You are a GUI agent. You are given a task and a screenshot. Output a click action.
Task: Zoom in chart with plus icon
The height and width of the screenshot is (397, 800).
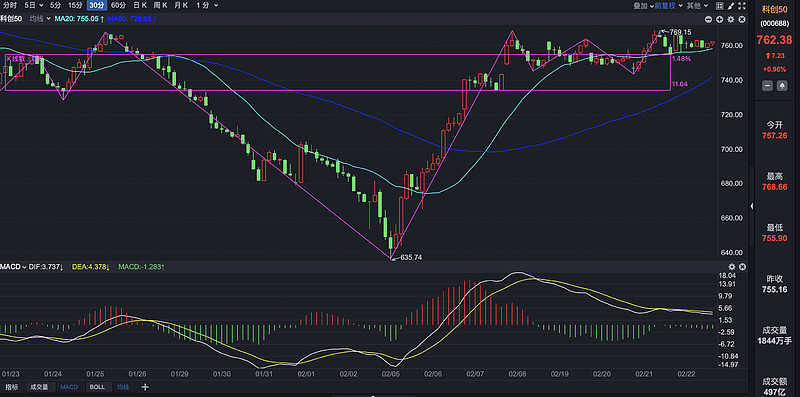click(x=719, y=19)
